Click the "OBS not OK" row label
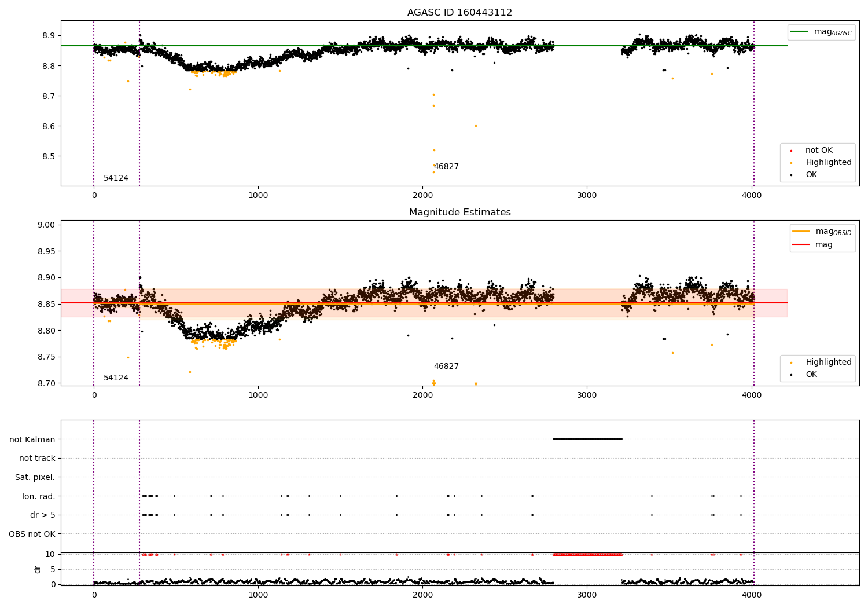 click(32, 534)
